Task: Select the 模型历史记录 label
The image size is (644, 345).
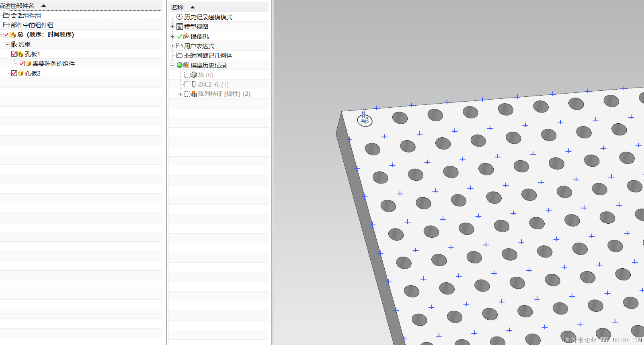Action: pos(209,65)
